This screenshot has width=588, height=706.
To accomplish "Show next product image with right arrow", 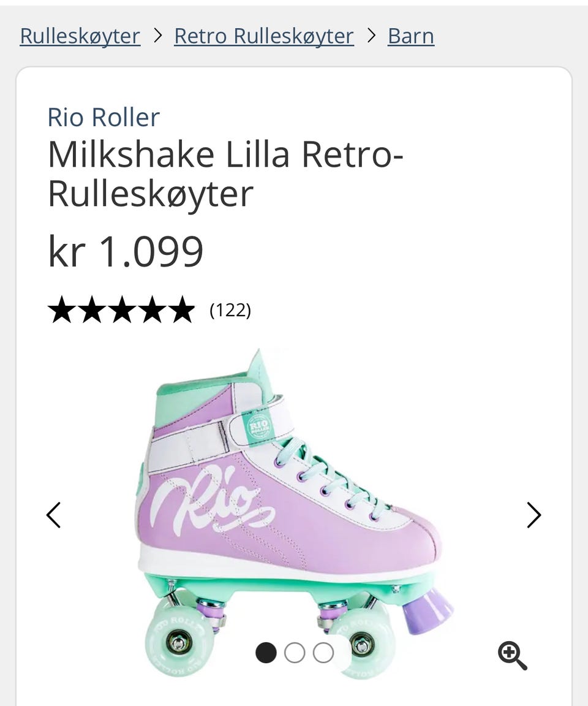I will [534, 515].
